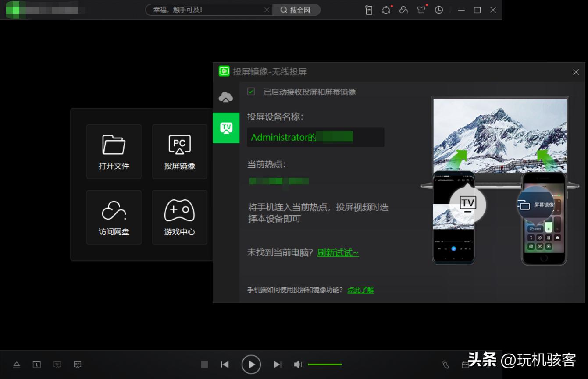Open the skin/theme T-shirt icon in titlebar
The height and width of the screenshot is (379, 588).
pos(421,10)
